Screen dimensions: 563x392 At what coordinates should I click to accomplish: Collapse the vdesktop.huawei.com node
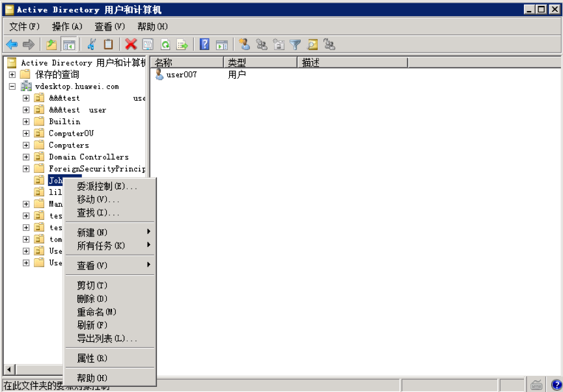12,86
